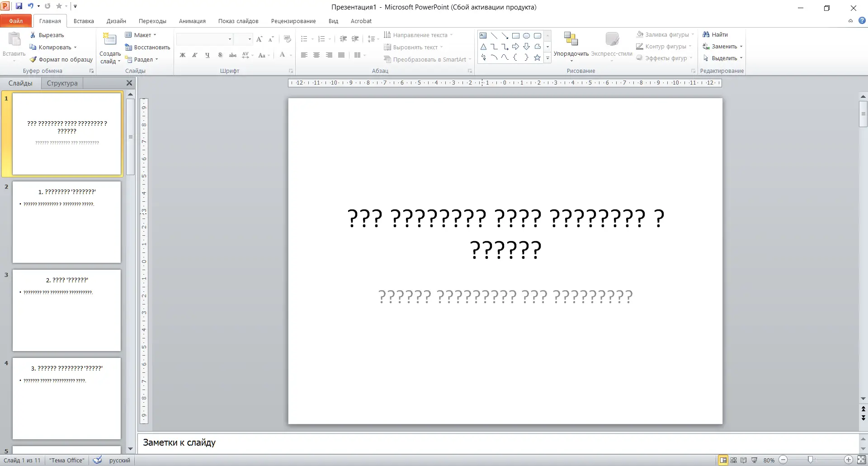
Task: Clear all formatting with eraser icon
Action: point(287,39)
